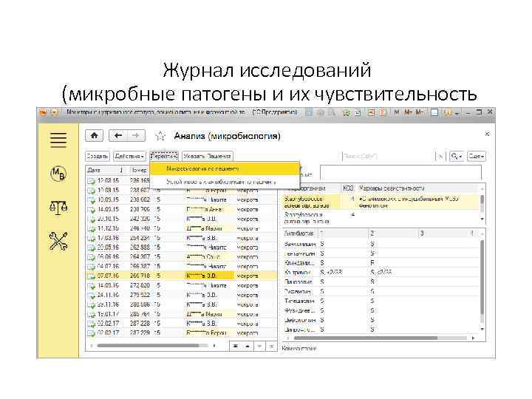The width and height of the screenshot is (532, 399).
Task: Open the info icon in title bar
Action: (x=448, y=112)
